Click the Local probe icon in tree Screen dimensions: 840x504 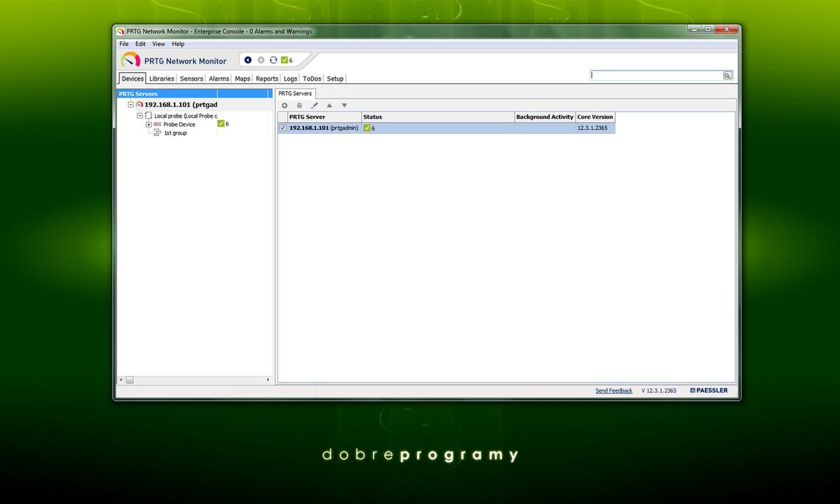[x=148, y=115]
